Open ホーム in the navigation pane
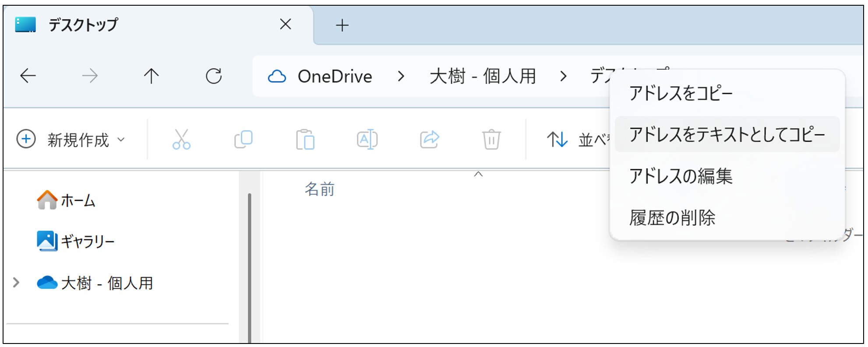The height and width of the screenshot is (347, 868). coord(77,201)
